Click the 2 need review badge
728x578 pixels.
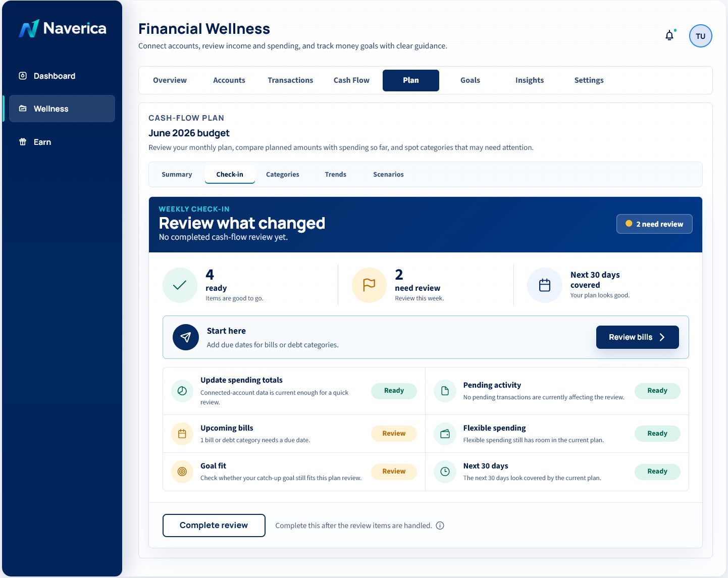pos(654,224)
